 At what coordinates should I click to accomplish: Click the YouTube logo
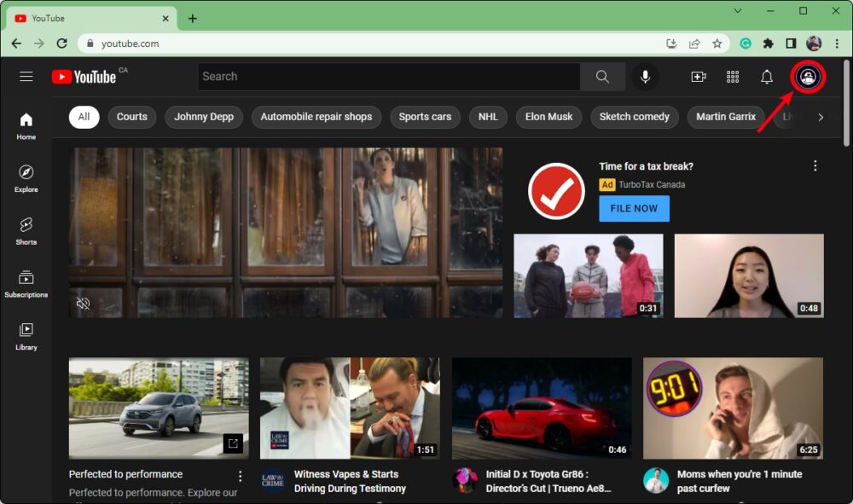click(x=84, y=77)
